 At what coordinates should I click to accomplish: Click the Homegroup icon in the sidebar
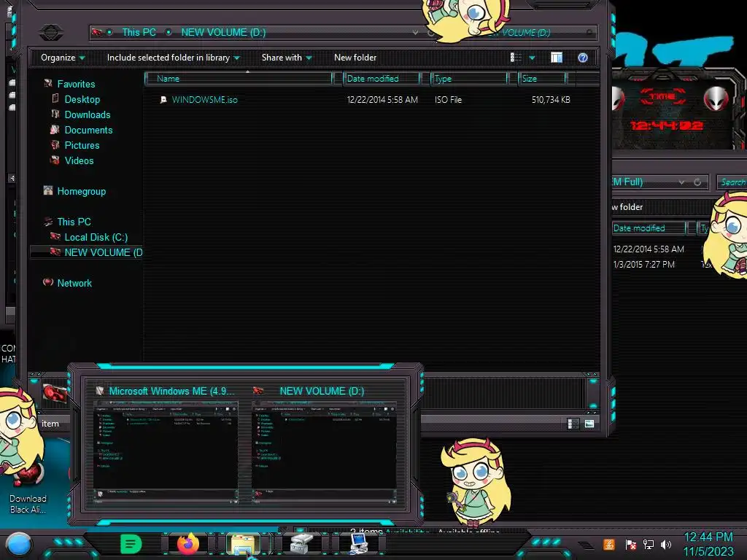48,190
